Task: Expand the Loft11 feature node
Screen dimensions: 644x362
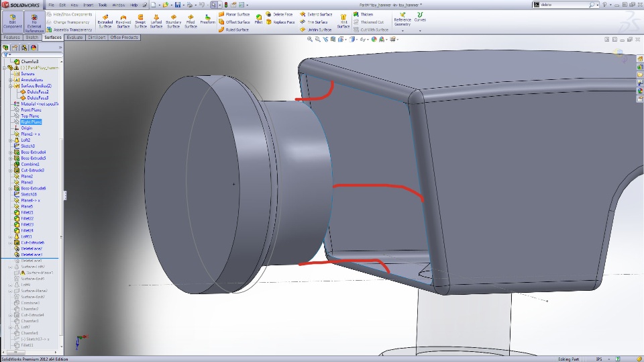Action: click(x=11, y=236)
